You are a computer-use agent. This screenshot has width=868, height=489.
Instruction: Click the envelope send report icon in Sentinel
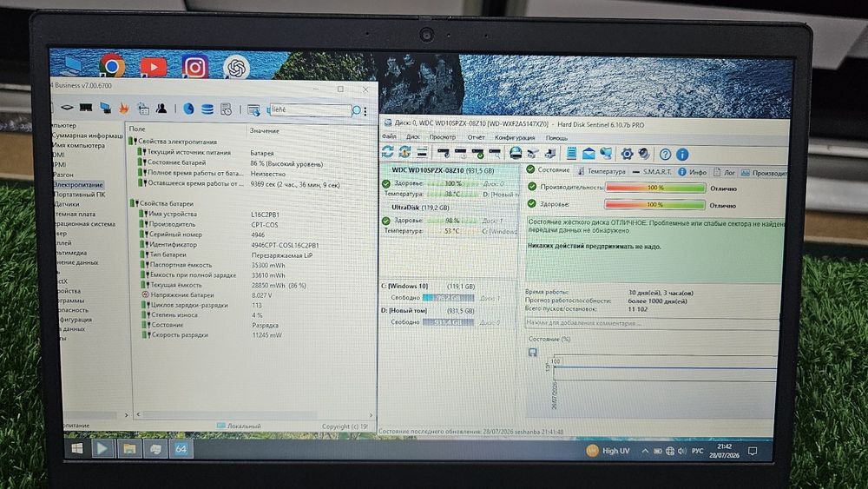click(589, 154)
